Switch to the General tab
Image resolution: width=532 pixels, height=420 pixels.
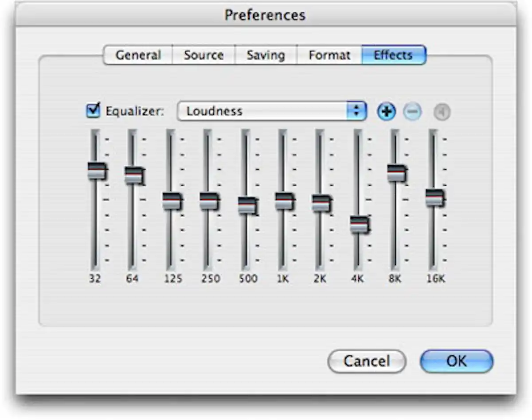click(138, 55)
